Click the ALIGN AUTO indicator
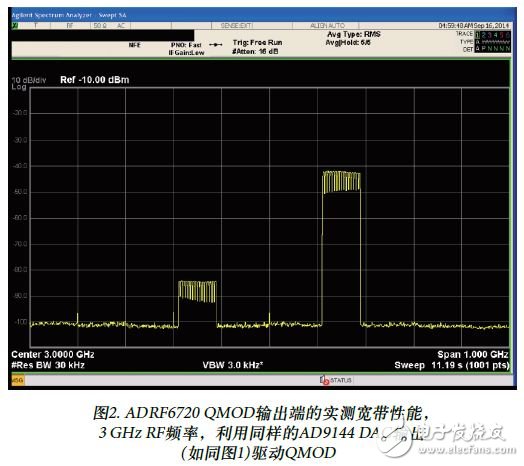This screenshot has width=524, height=466. (x=328, y=26)
